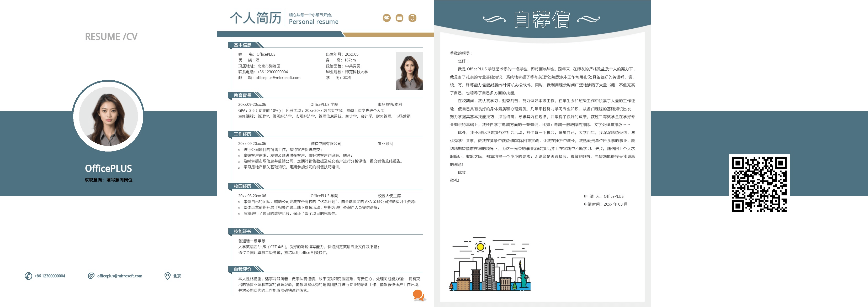This screenshot has height=307, width=868.
Task: Click the gold graduation cap icon
Action: pyautogui.click(x=387, y=18)
